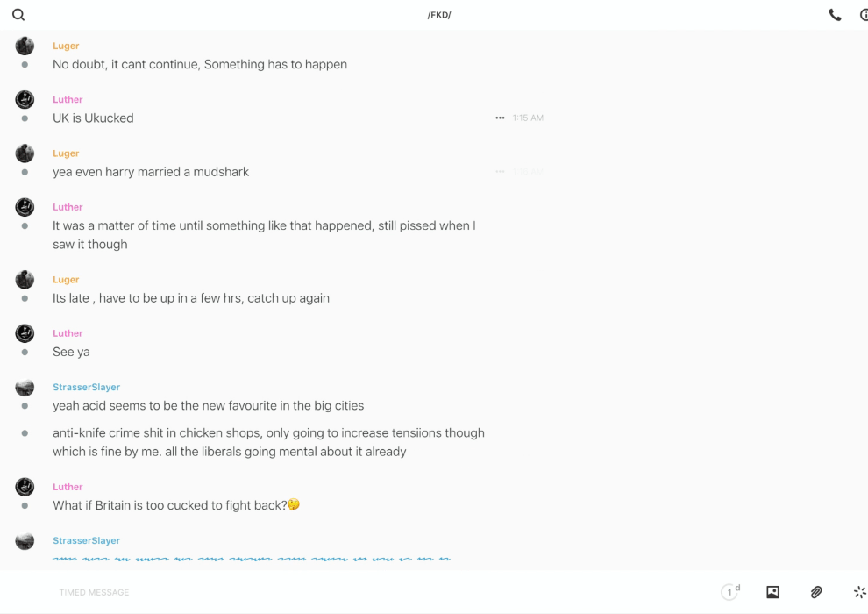
Task: Open the picture upload icon
Action: tap(772, 592)
